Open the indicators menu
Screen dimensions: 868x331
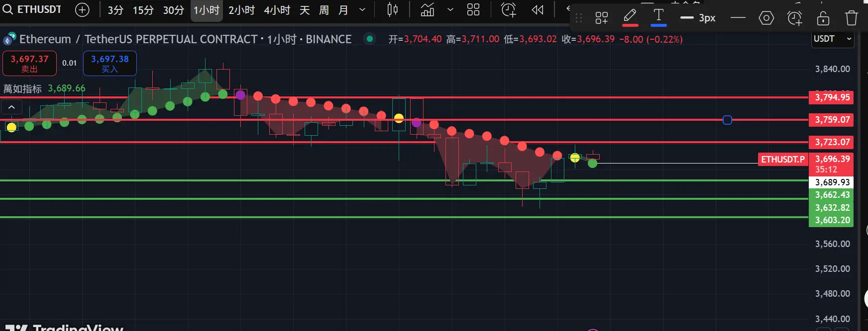point(428,9)
